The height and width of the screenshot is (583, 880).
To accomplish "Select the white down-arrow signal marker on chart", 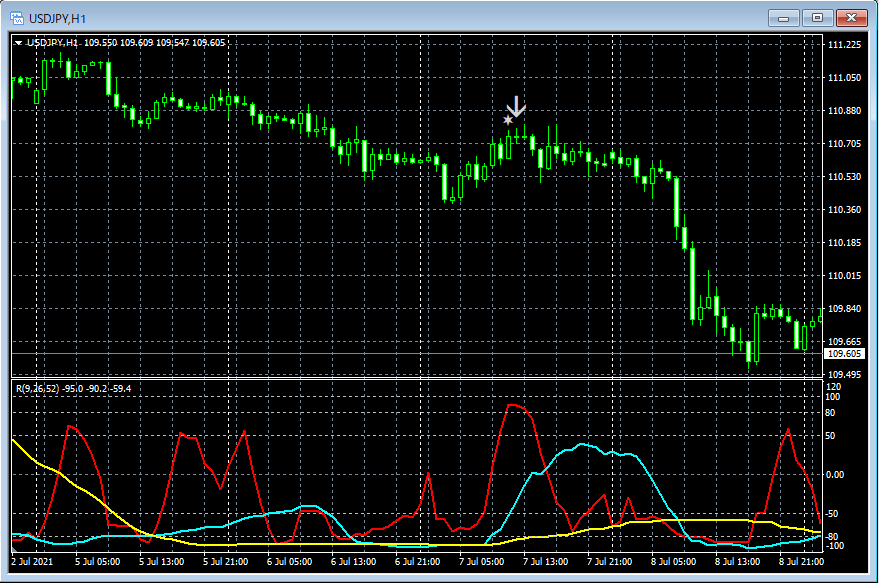I will pos(516,107).
